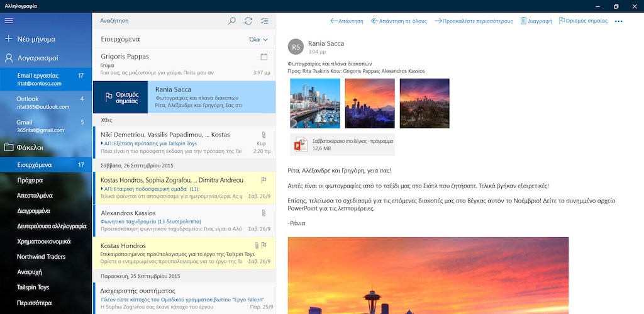Toggle flag on Kostas Hondros, Sophia message

point(264,180)
